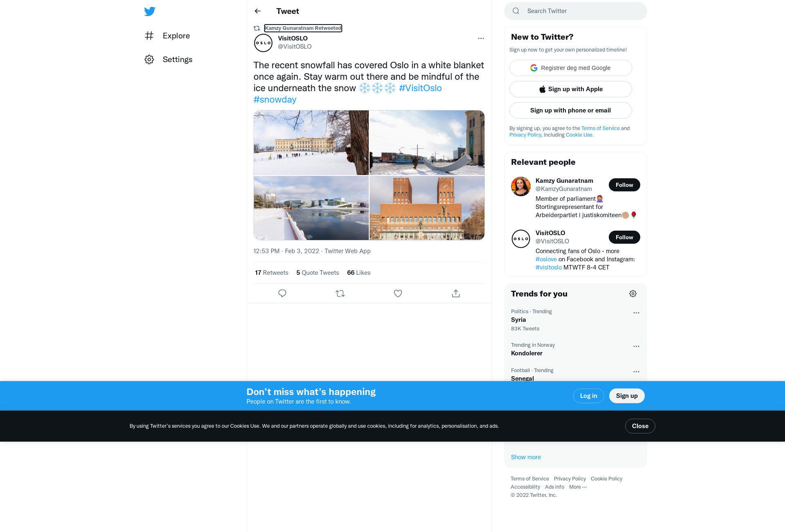The height and width of the screenshot is (532, 785).
Task: Reply to the tweet with comment icon
Action: (282, 294)
